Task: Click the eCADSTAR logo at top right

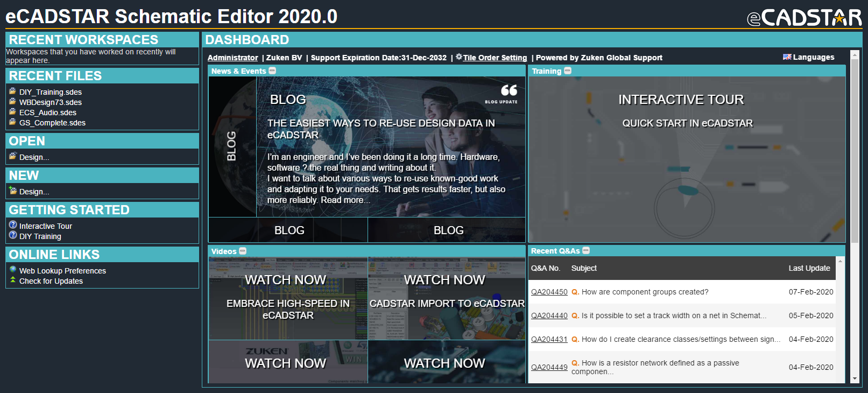Action: tap(804, 17)
